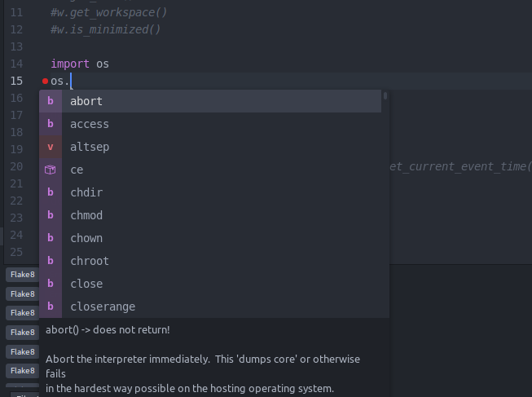Click the fourth Flake8 linter badge

[22, 332]
